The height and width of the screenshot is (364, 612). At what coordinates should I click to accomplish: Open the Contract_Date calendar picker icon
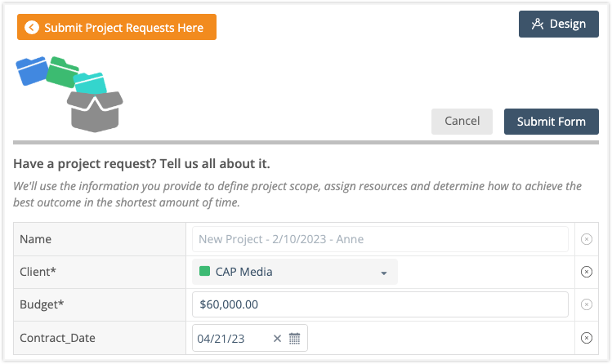pos(295,339)
